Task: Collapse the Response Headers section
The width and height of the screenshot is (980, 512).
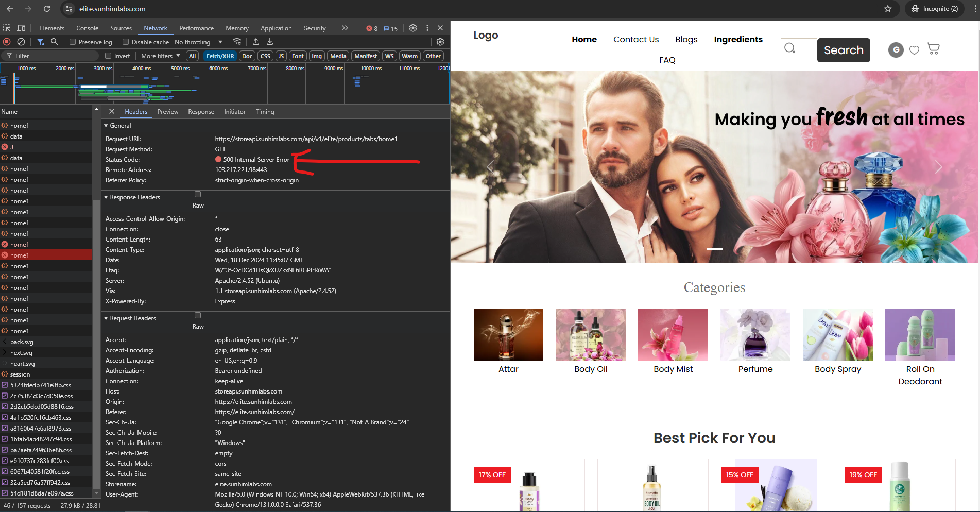Action: 106,197
